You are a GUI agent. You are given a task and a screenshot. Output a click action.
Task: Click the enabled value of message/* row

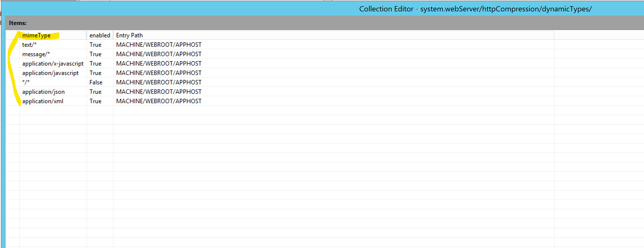(95, 54)
